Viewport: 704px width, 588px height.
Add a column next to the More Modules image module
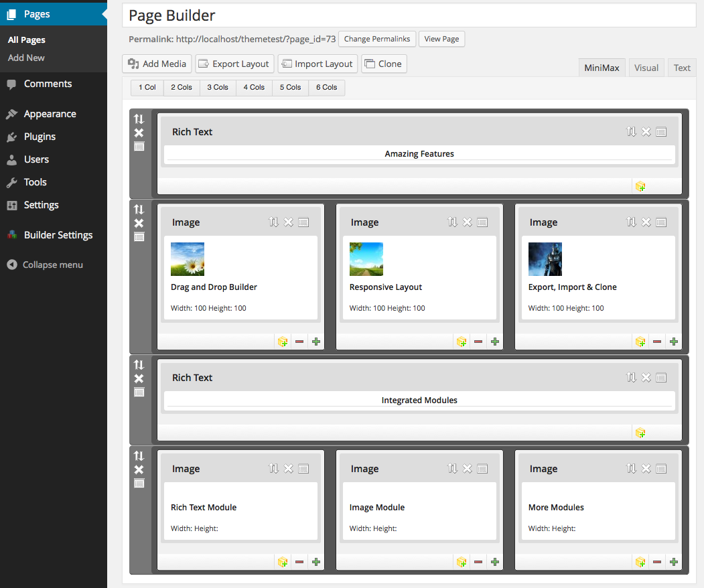[x=674, y=561]
